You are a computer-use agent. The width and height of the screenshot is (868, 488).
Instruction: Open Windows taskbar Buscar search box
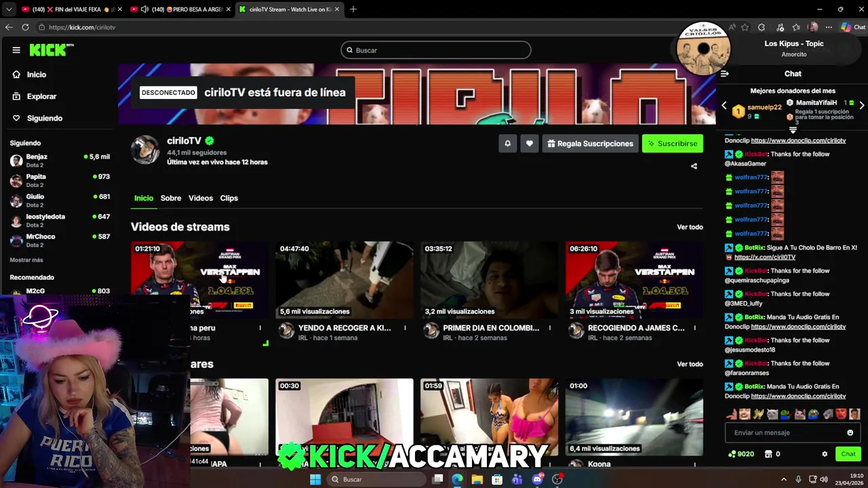point(378,479)
